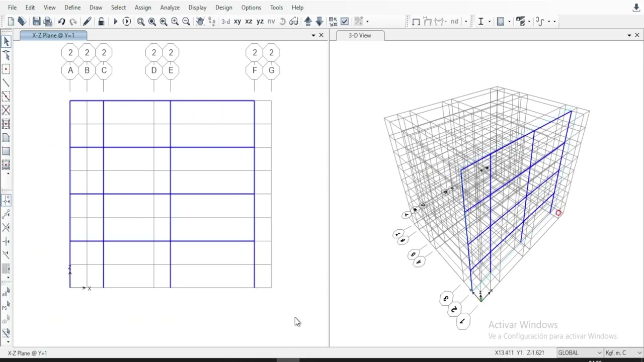Viewport: 644px width, 362px height.
Task: Select the X-Z Plane @ Y=1 tab
Action: [x=53, y=35]
